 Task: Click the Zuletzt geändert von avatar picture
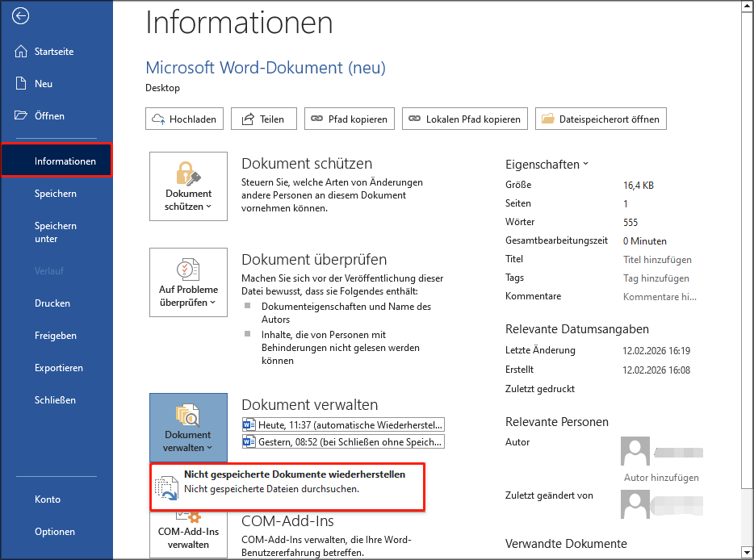[635, 504]
